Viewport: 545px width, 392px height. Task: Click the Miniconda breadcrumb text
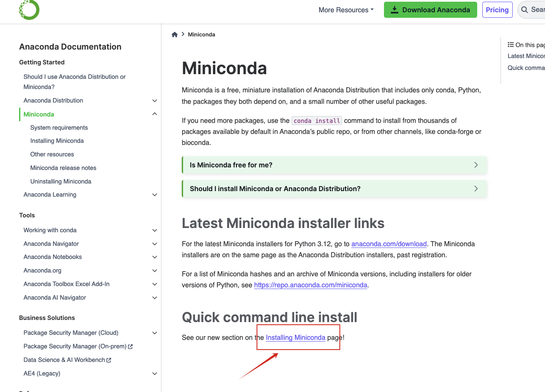click(x=201, y=34)
